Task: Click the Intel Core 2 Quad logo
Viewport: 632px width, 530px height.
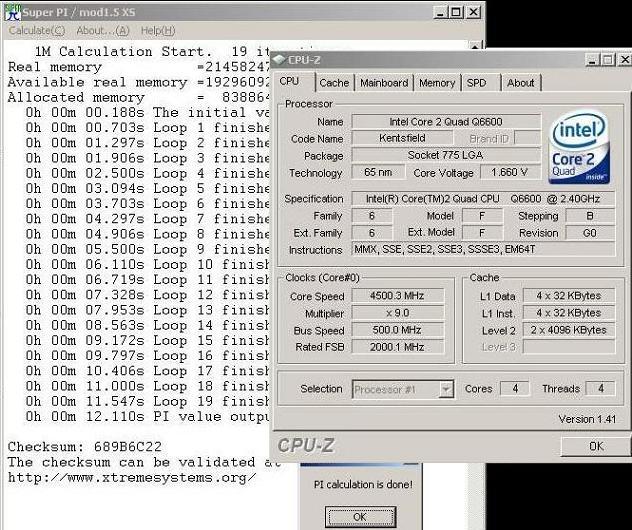Action: point(579,148)
